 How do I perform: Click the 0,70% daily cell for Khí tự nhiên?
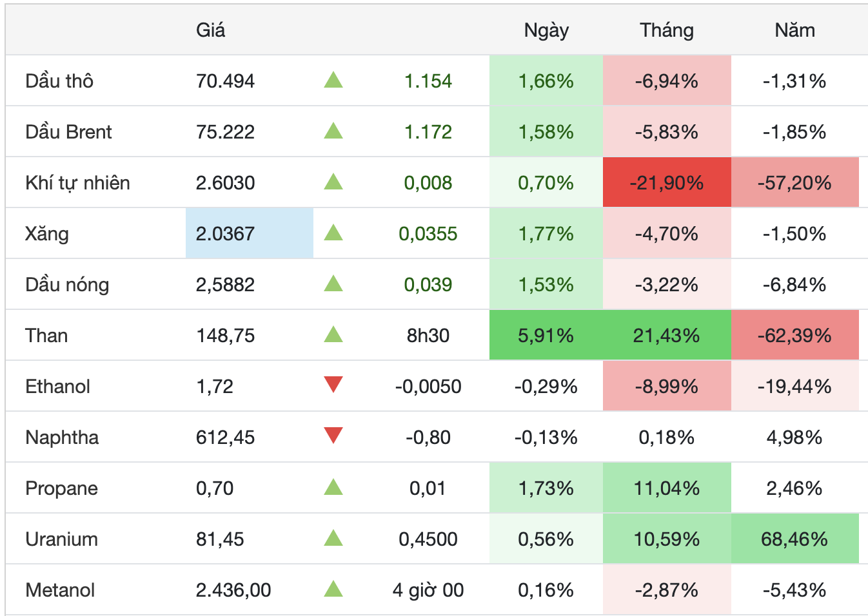click(546, 182)
